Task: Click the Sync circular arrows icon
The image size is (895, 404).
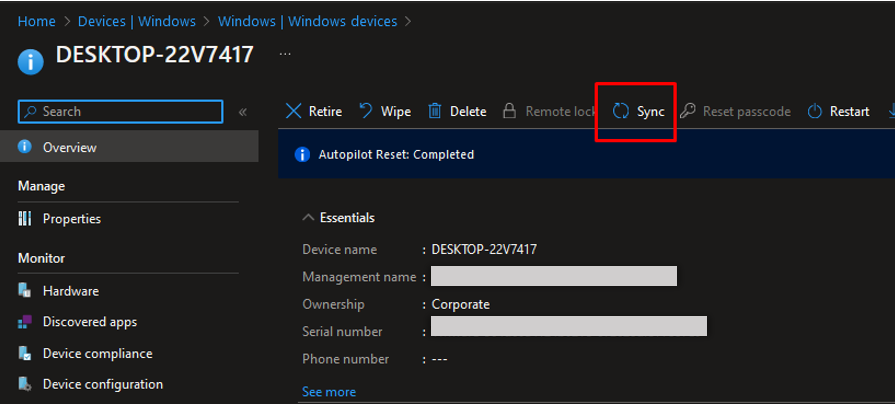Action: tap(621, 111)
